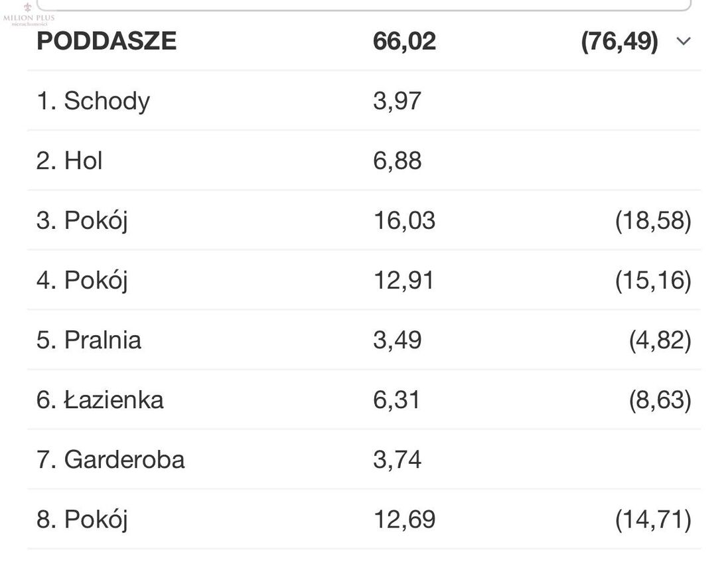Collapse the PODDASZE section chevron
Viewport: 728px width, 584px height.
(684, 41)
